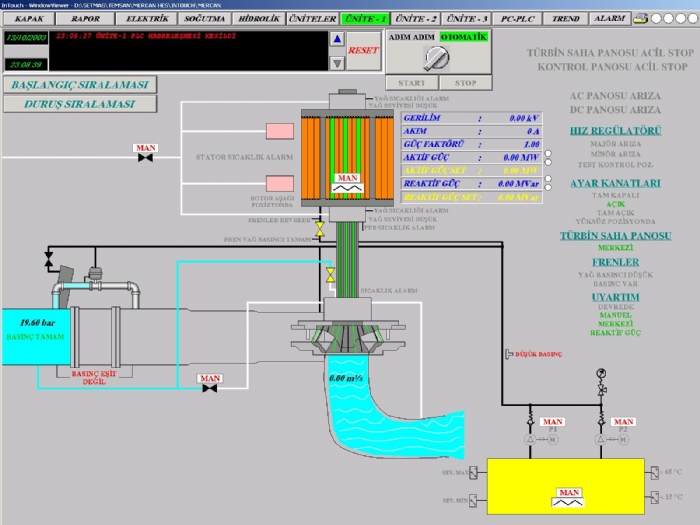Click upper round button beside AKTİF GÜÇ
Screen dimensions: 700x525
coord(548,154)
